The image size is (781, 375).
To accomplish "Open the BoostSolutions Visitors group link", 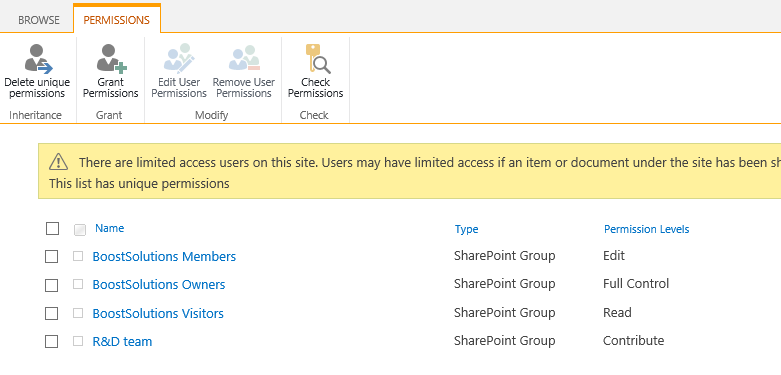I will click(x=158, y=313).
